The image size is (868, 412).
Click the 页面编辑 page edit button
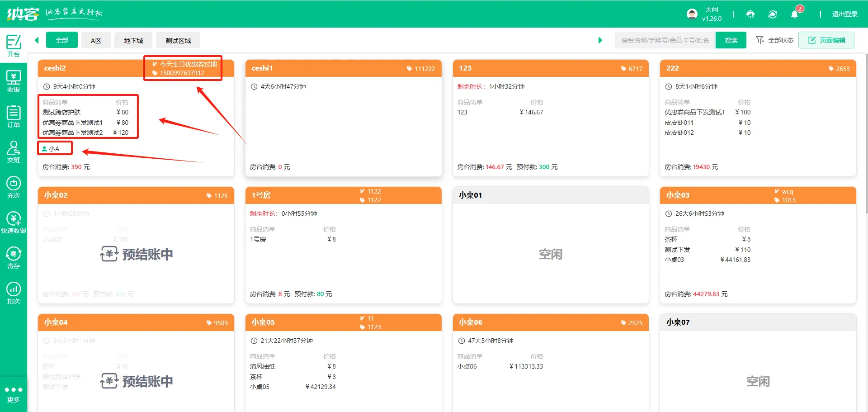(x=826, y=40)
